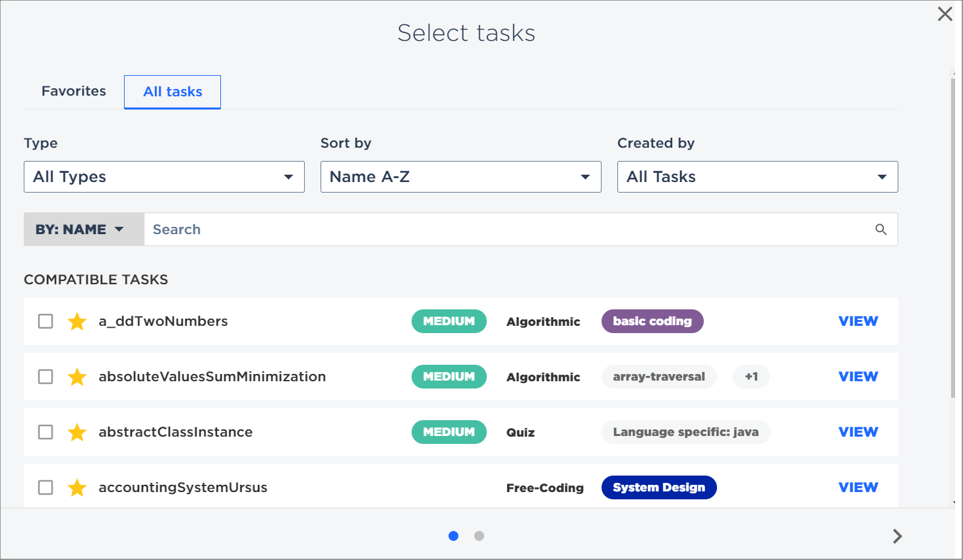963x560 pixels.
Task: Click VIEW on abstractClassInstance row
Action: [858, 432]
